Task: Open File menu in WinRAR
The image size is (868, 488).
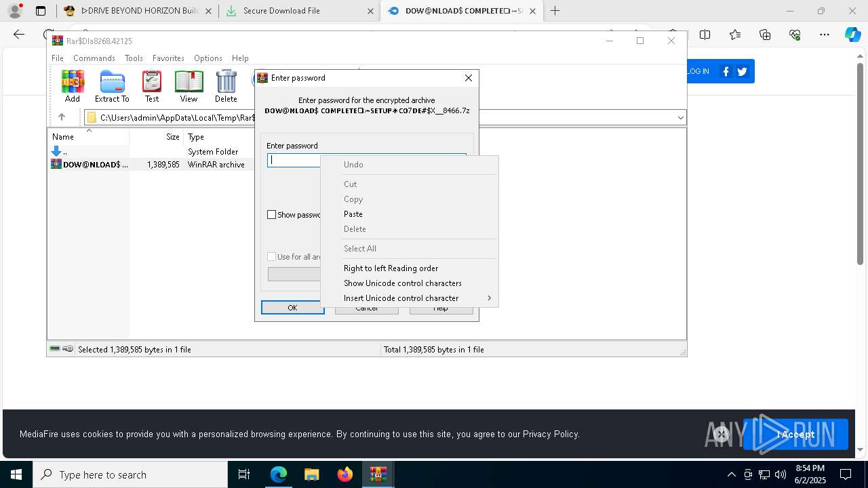Action: click(58, 58)
